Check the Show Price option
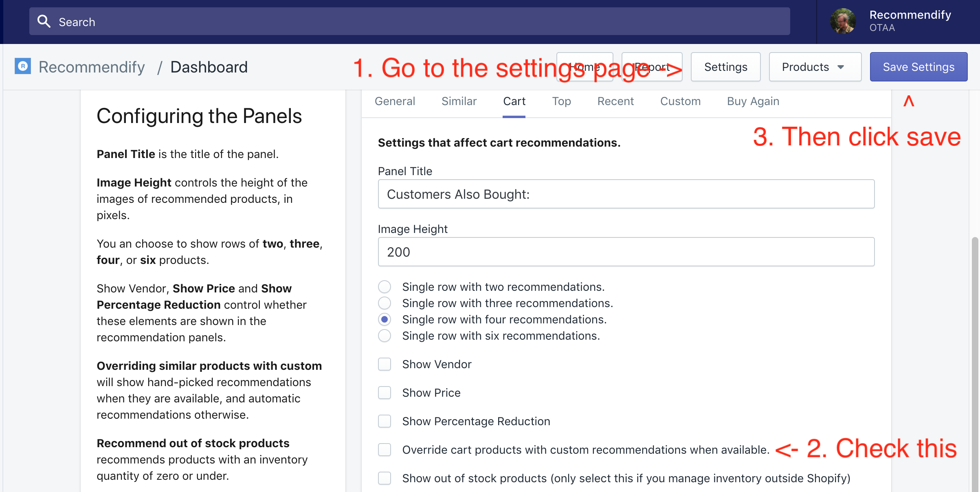 click(x=384, y=393)
